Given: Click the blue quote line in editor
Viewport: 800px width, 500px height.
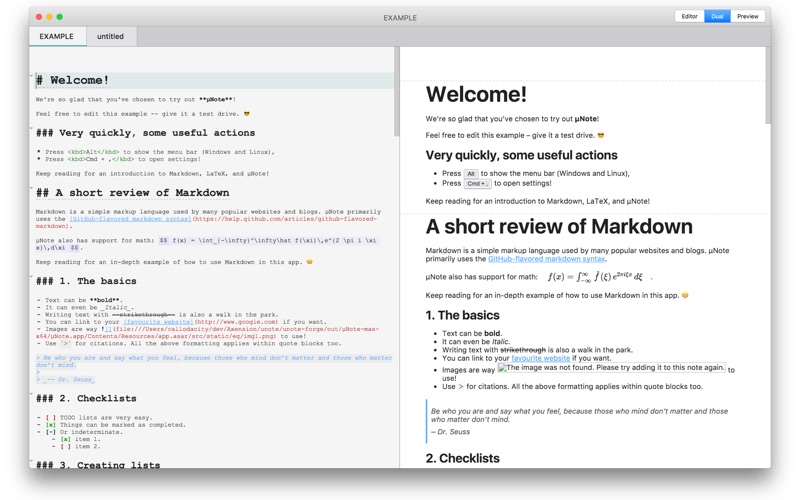Looking at the screenshot, I should 214,361.
